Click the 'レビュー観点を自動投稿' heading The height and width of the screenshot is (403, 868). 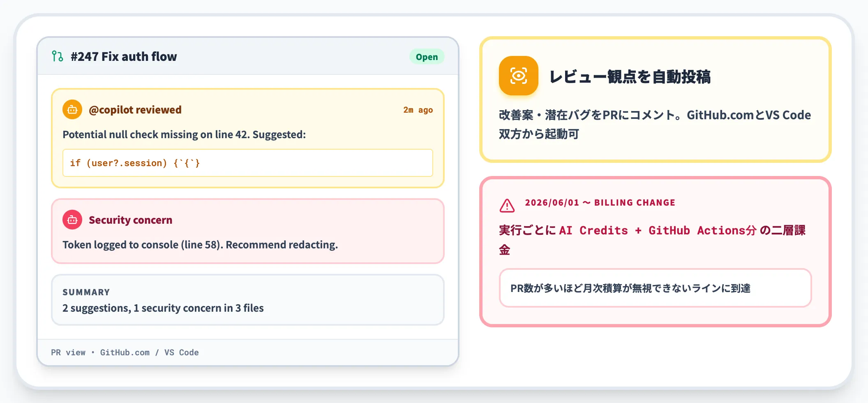coord(630,76)
